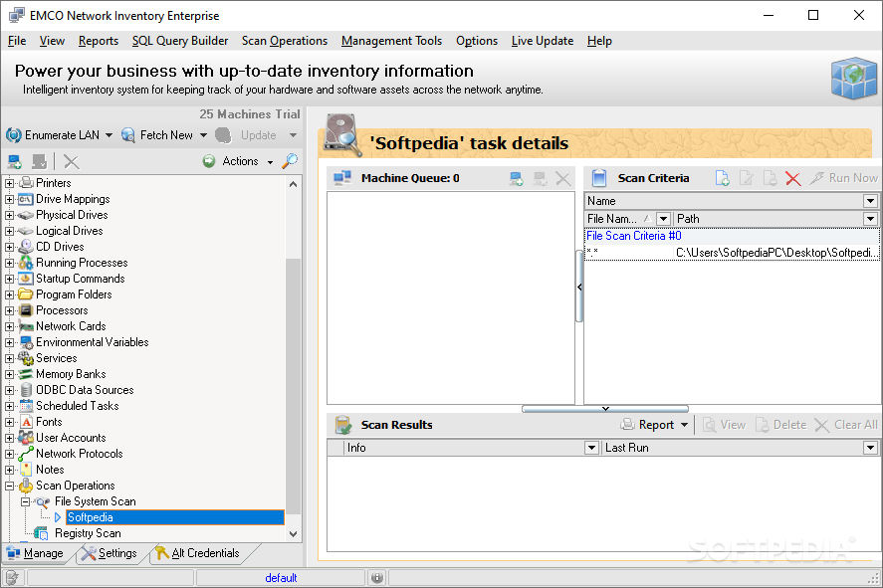Viewport: 883px width, 588px height.
Task: Open the File menu
Action: [x=17, y=41]
